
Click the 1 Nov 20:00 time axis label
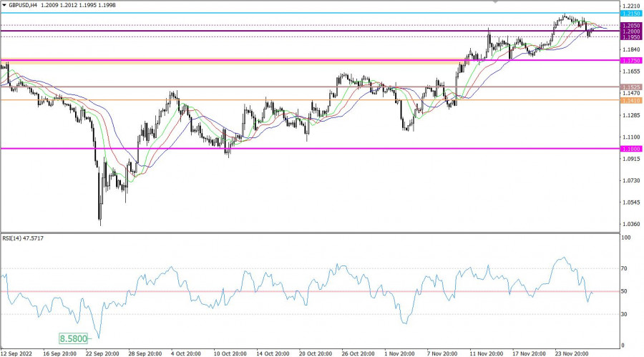click(x=399, y=353)
